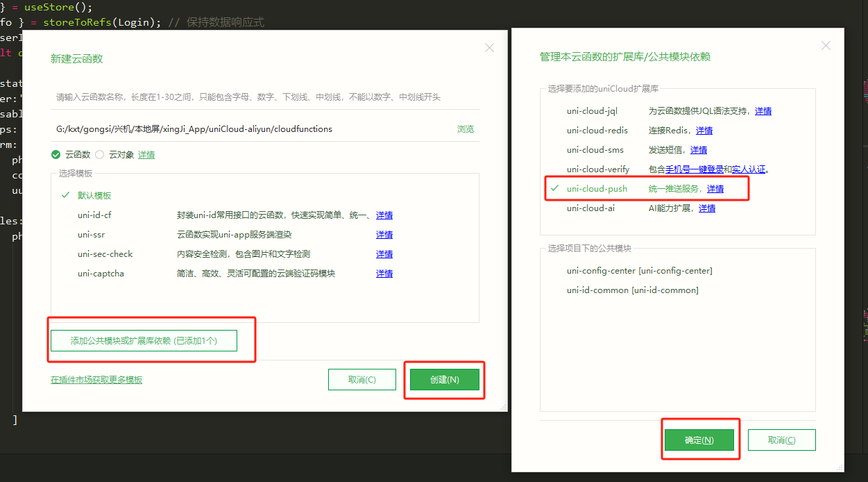Close the 管理本云函数的扩展库 dialog
This screenshot has height=482, width=868.
(x=826, y=46)
